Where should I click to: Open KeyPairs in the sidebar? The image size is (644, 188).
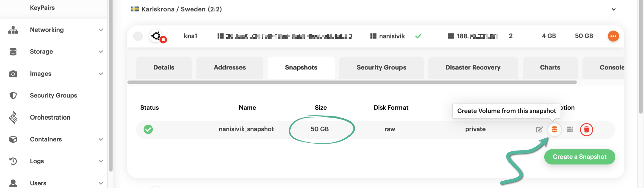click(x=42, y=8)
